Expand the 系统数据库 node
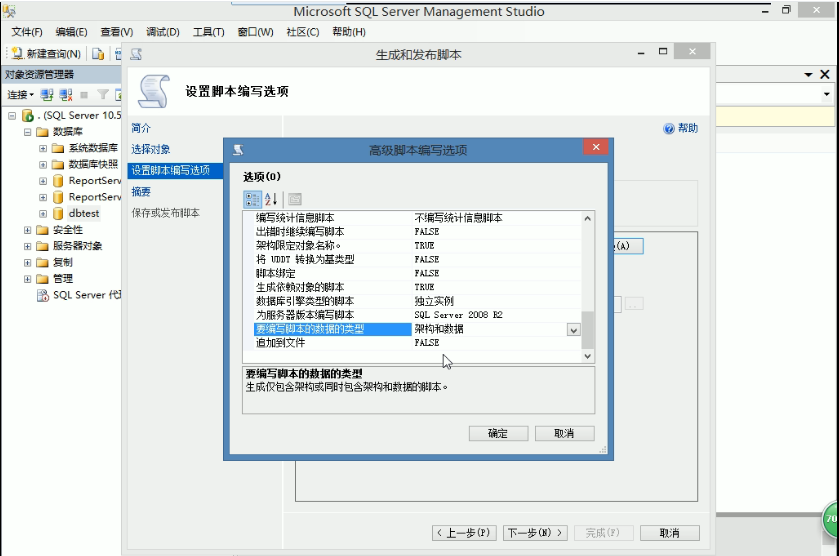 (43, 148)
